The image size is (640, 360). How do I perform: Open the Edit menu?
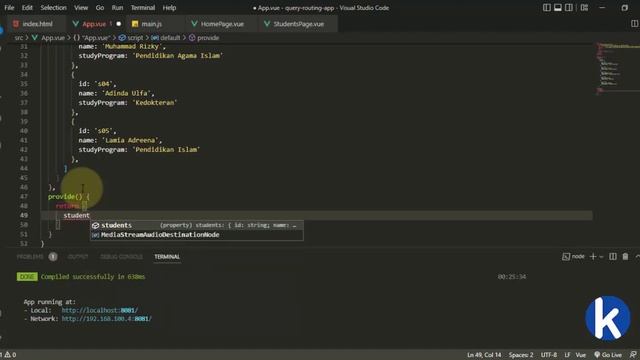27,8
